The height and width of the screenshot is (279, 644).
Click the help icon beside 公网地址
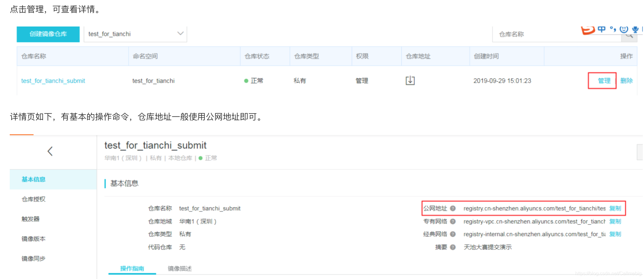click(453, 208)
